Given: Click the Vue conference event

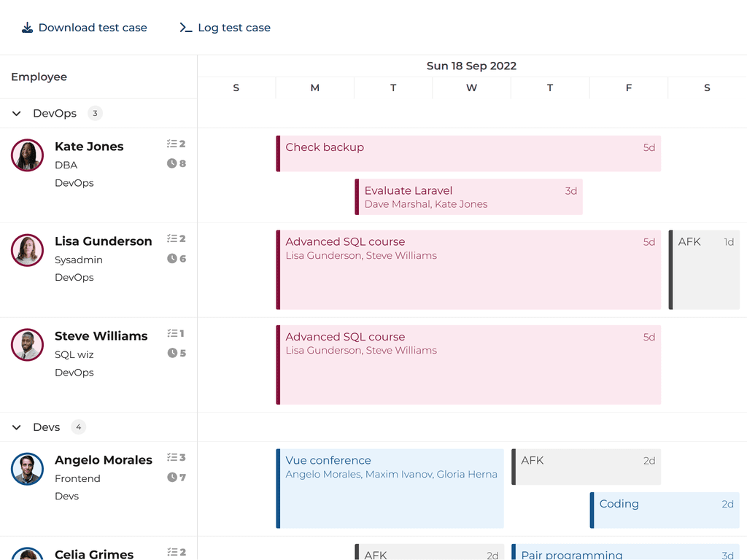Looking at the screenshot, I should pyautogui.click(x=390, y=489).
